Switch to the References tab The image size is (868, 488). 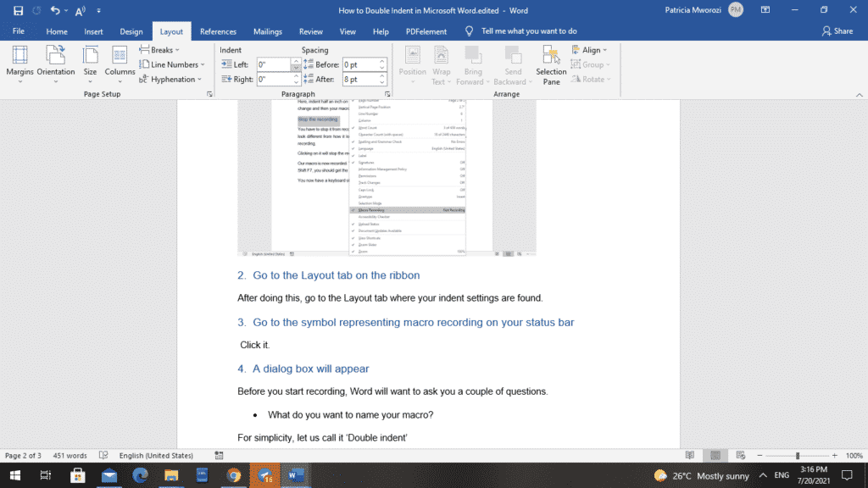(x=218, y=31)
